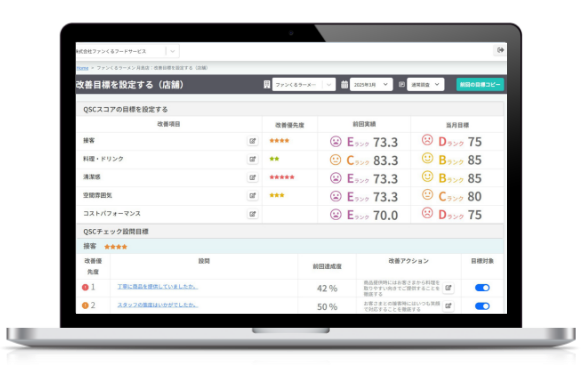
Task: Click the 清潔感 five-star priority rating
Action: 282,177
